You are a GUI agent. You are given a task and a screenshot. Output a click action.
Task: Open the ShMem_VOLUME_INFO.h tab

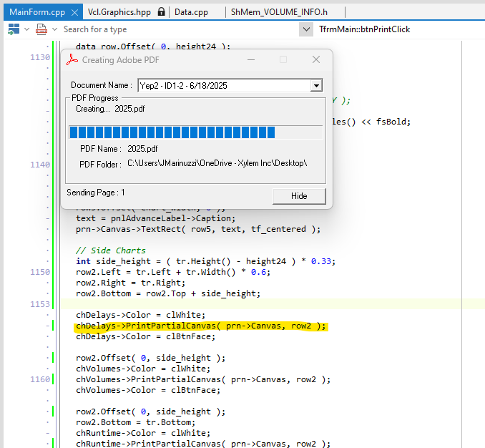(279, 12)
